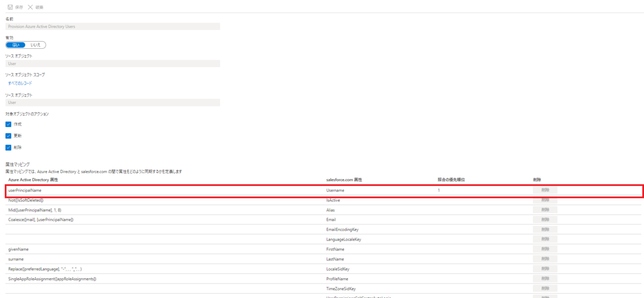
Task: Select SingleAppRoleAssignment([appRoleAssignments]) mapping
Action: (52, 279)
